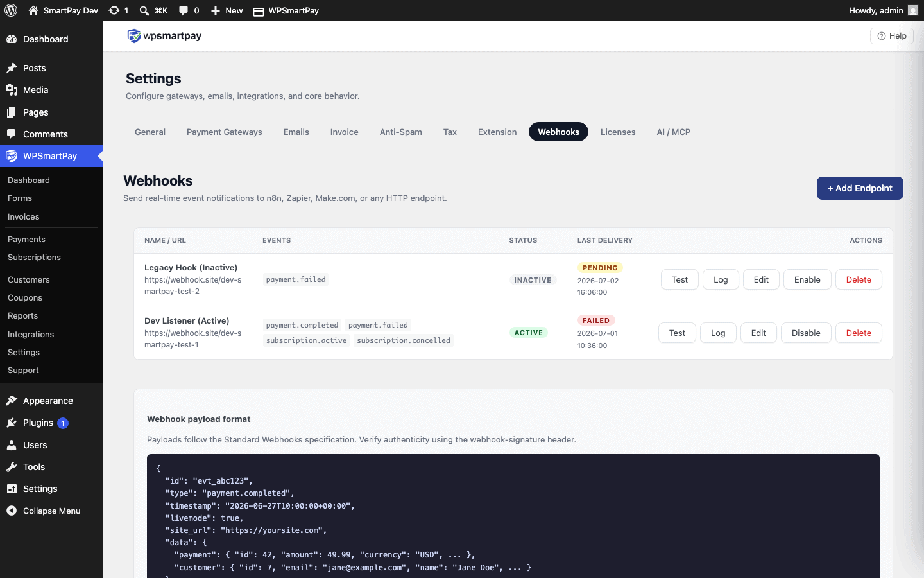Viewport: 924px width, 578px height.
Task: Switch to the Extension tab
Action: [x=497, y=132]
